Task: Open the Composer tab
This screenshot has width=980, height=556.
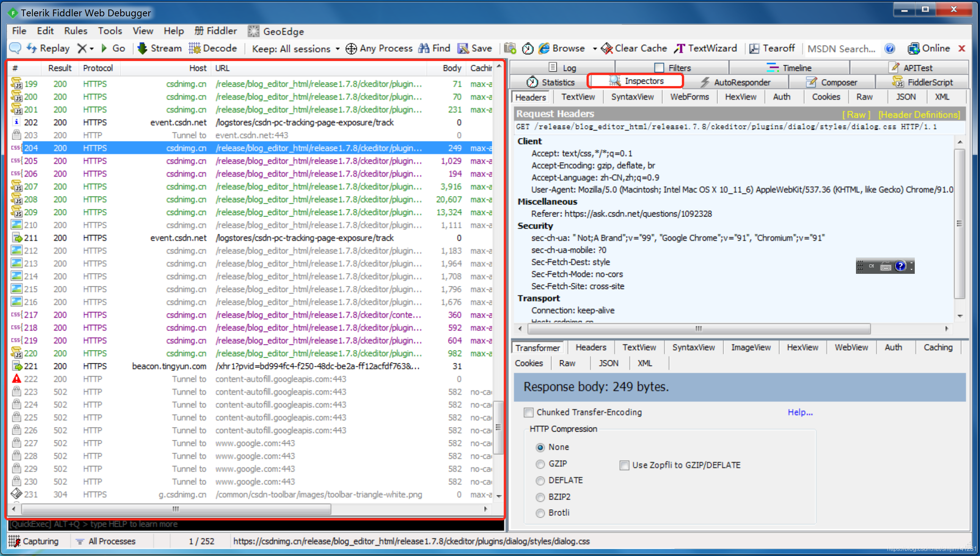Action: [831, 82]
